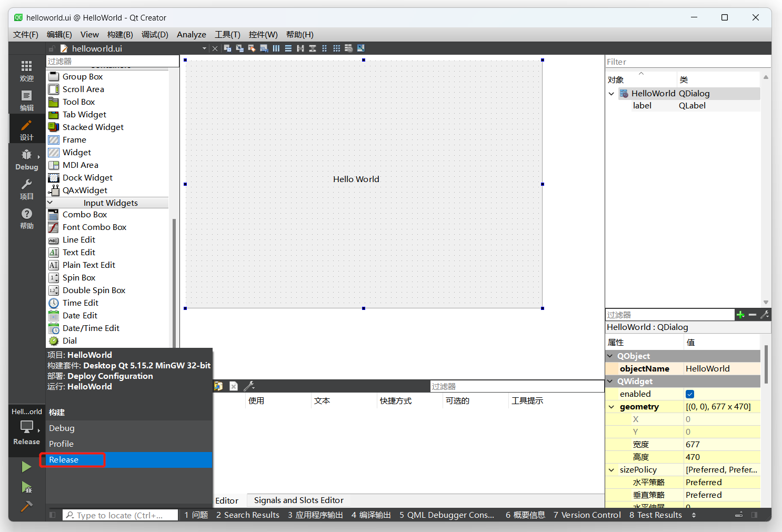Screen dimensions: 782x532
Task: Select the Profile build configuration
Action: (129, 444)
